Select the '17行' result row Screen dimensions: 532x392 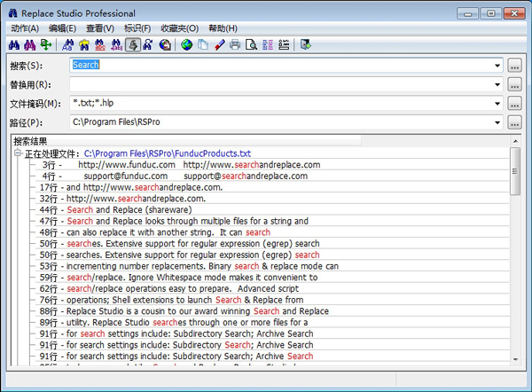point(272,187)
